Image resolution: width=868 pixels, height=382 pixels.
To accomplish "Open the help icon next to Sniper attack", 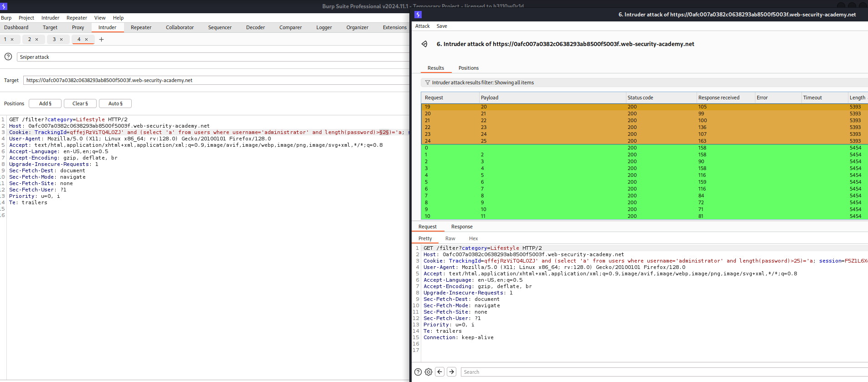I will 8,57.
